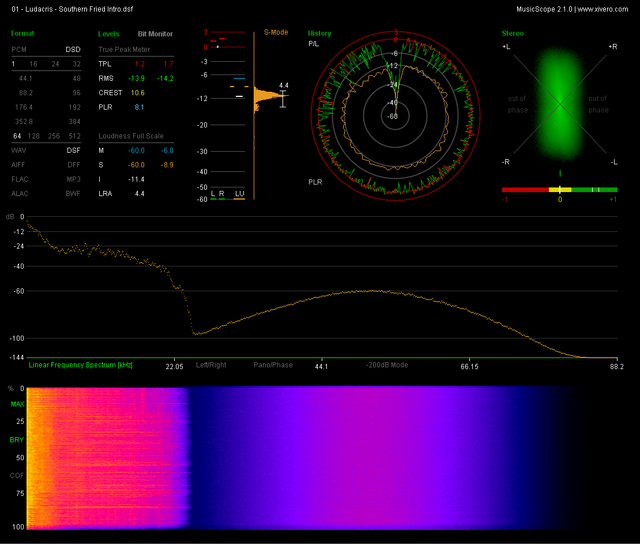Click the Levels section header

[109, 34]
